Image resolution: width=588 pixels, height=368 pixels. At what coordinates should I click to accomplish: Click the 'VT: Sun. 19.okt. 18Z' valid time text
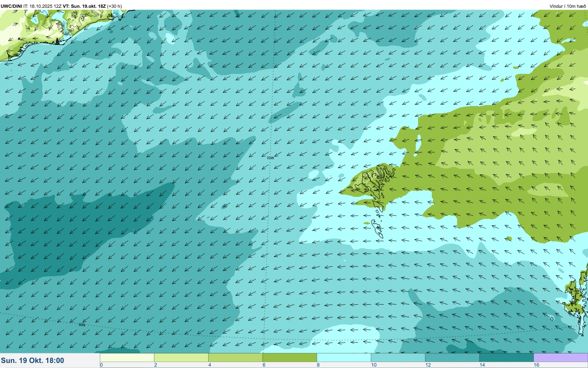pos(84,6)
